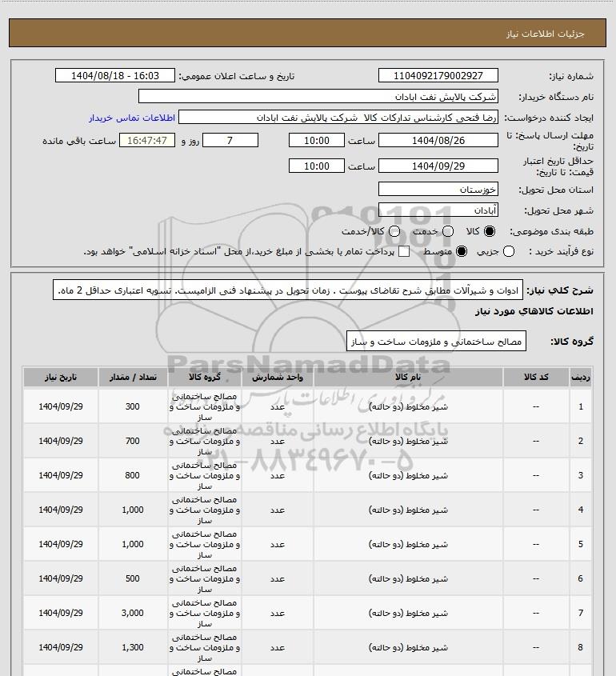Click the نام کالا column header
The image size is (616, 676).
click(x=408, y=378)
